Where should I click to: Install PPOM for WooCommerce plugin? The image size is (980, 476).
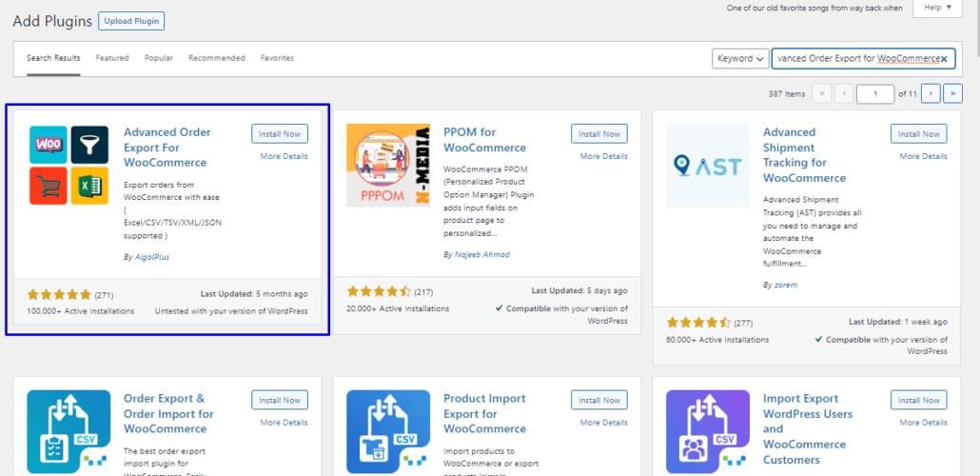[599, 134]
